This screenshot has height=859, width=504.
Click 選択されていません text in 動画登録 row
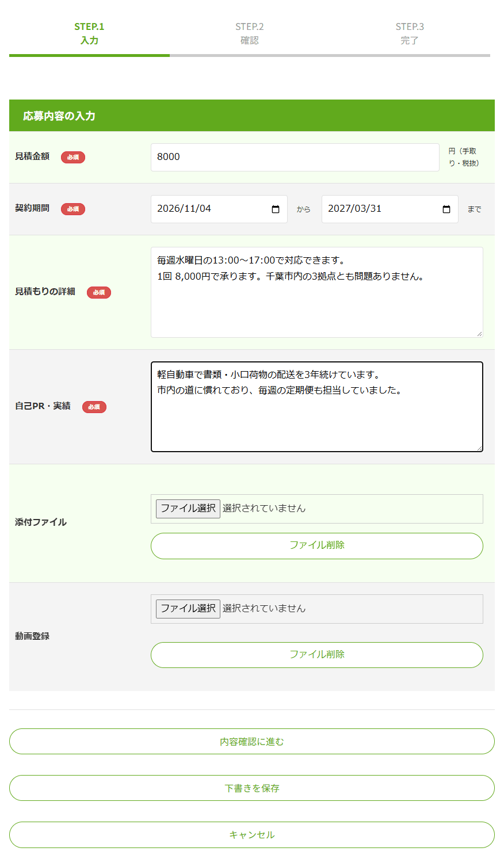264,609
